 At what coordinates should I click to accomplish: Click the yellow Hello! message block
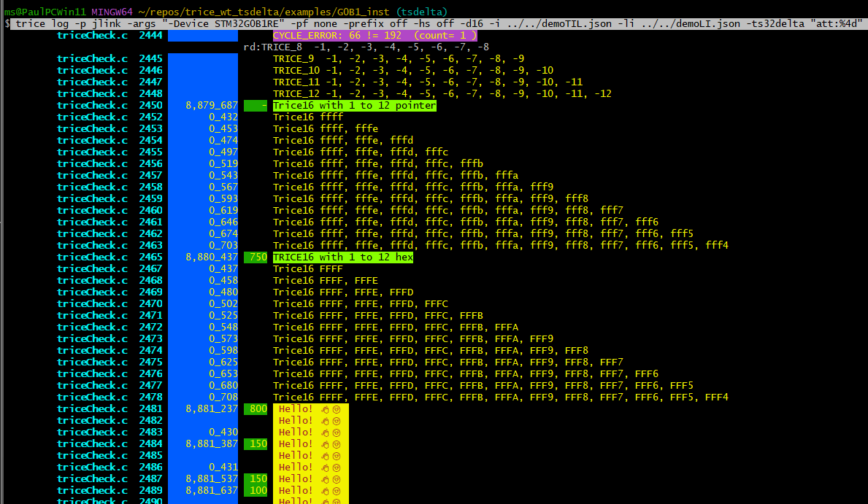click(310, 452)
